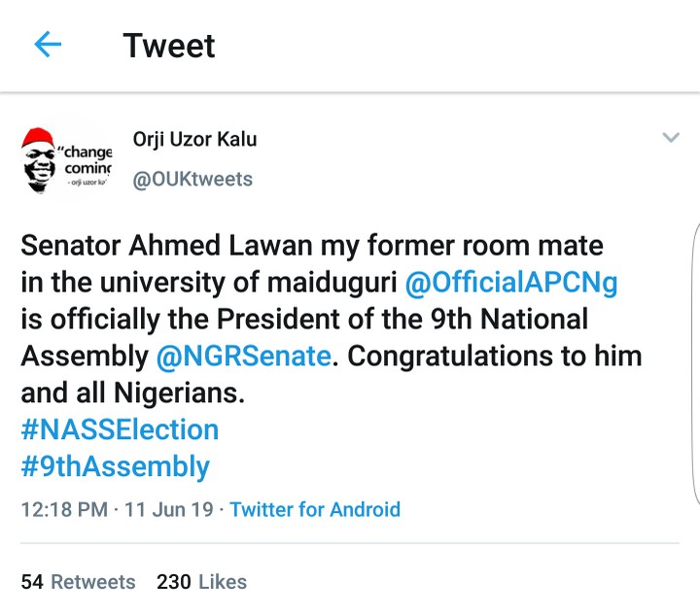This screenshot has width=700, height=614.
Task: Browse the #9thAssembly hashtag
Action: [115, 466]
